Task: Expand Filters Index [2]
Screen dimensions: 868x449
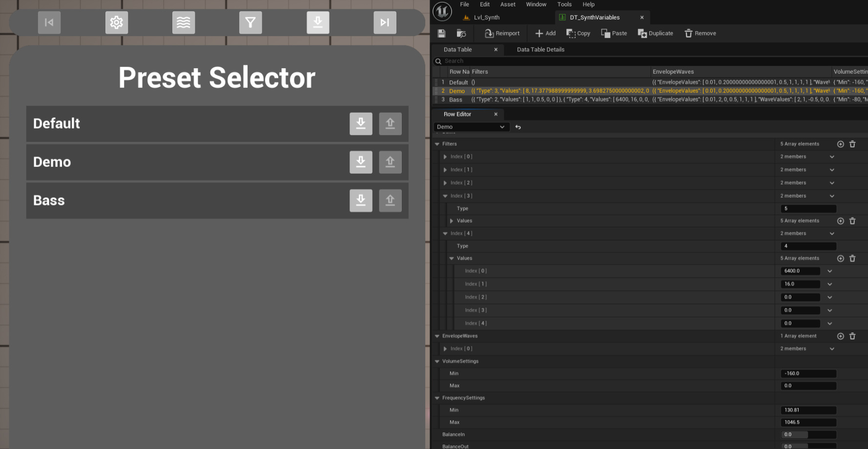Action: click(x=445, y=183)
